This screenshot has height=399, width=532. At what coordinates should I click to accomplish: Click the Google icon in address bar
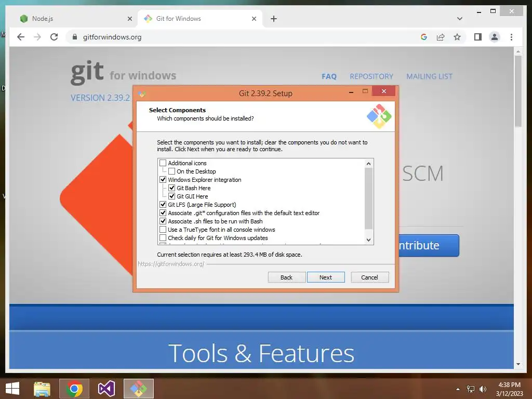point(424,37)
